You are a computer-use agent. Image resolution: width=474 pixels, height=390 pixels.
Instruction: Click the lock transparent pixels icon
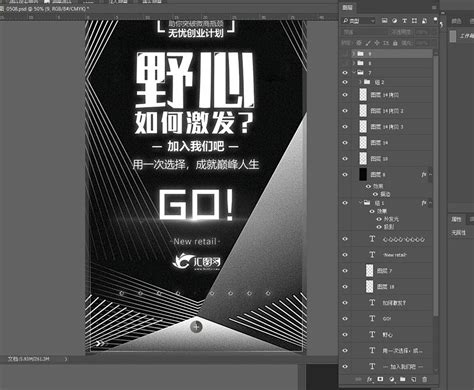coord(359,43)
